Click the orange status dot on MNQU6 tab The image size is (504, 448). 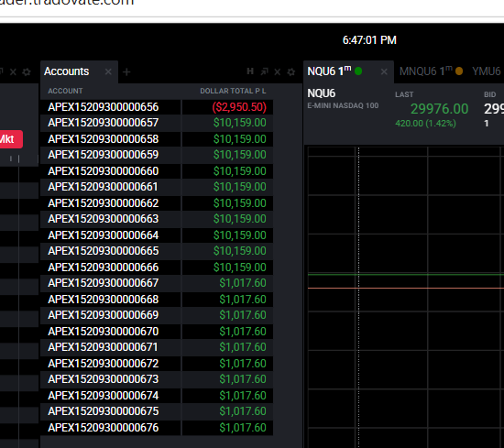459,71
